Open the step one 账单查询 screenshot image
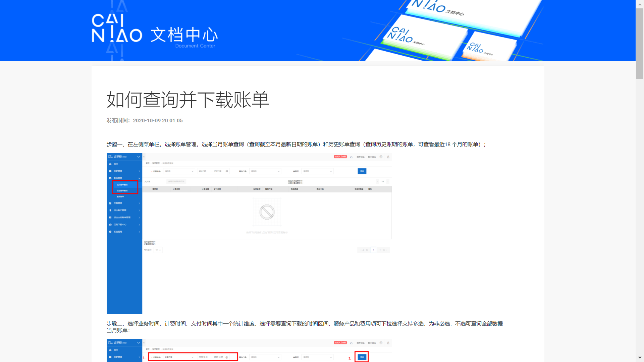 click(249, 233)
